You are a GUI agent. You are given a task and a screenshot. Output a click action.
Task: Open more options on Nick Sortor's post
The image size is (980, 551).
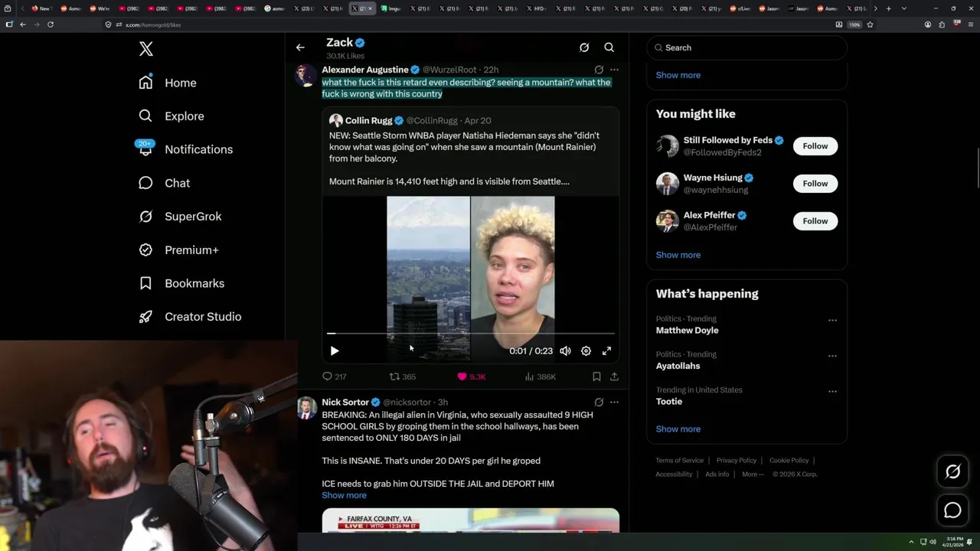(x=614, y=402)
